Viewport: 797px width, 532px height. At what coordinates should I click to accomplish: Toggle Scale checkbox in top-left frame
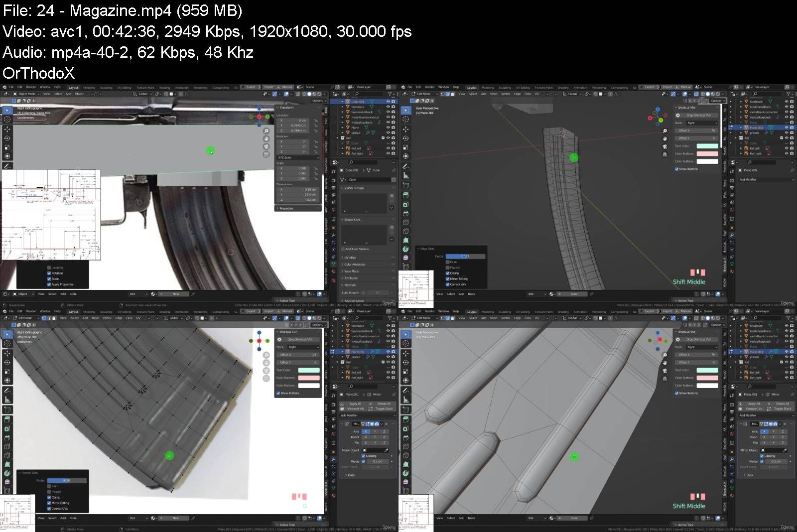point(49,278)
